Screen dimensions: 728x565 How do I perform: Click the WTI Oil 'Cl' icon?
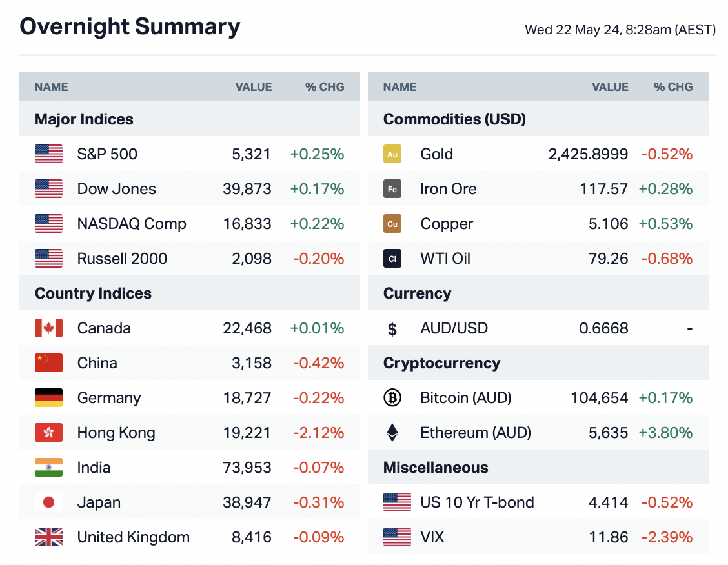392,259
